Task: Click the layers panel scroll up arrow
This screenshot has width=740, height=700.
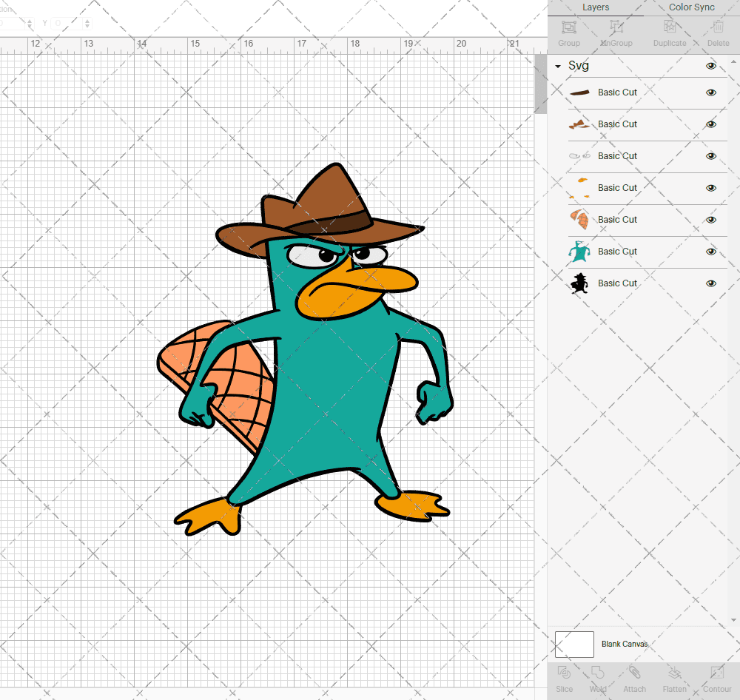Action: (733, 62)
